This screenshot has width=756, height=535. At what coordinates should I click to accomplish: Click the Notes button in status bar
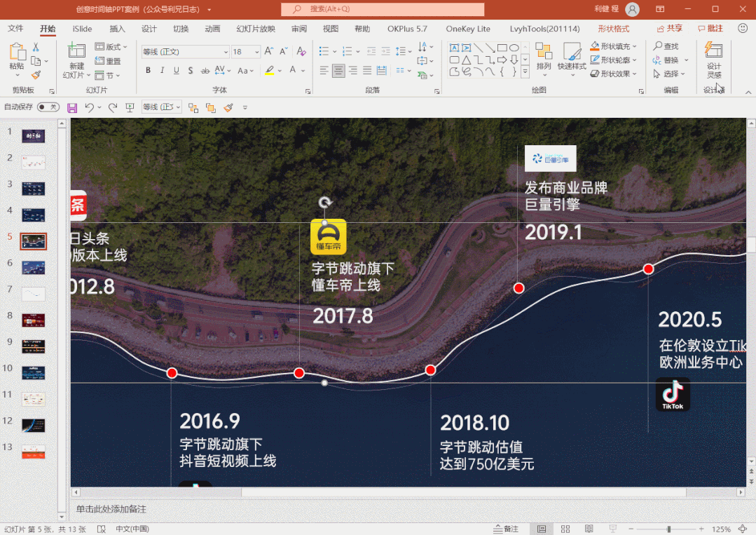click(x=507, y=529)
